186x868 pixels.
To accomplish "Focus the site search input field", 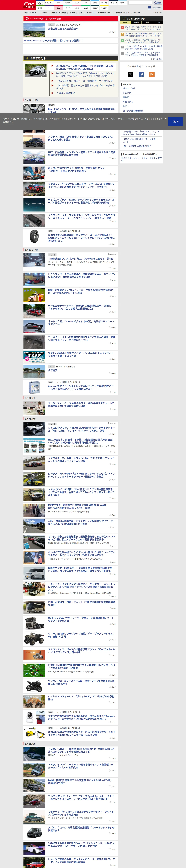I will [x=140, y=3].
